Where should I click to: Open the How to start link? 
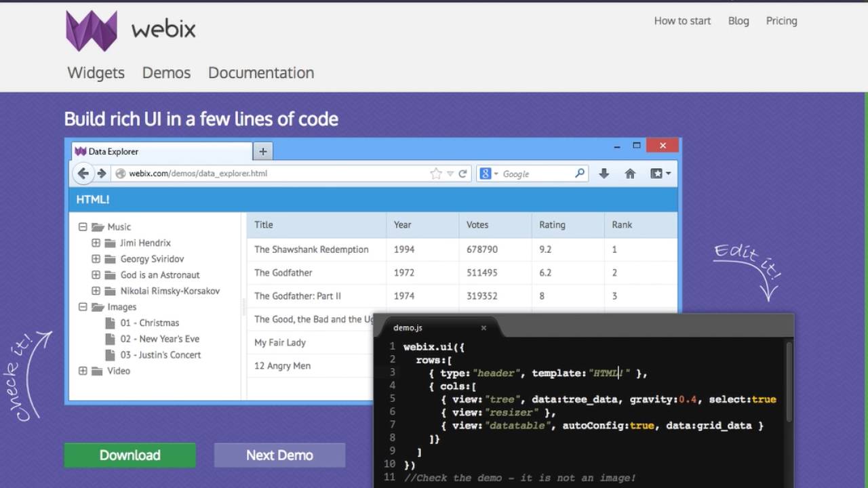(x=682, y=21)
